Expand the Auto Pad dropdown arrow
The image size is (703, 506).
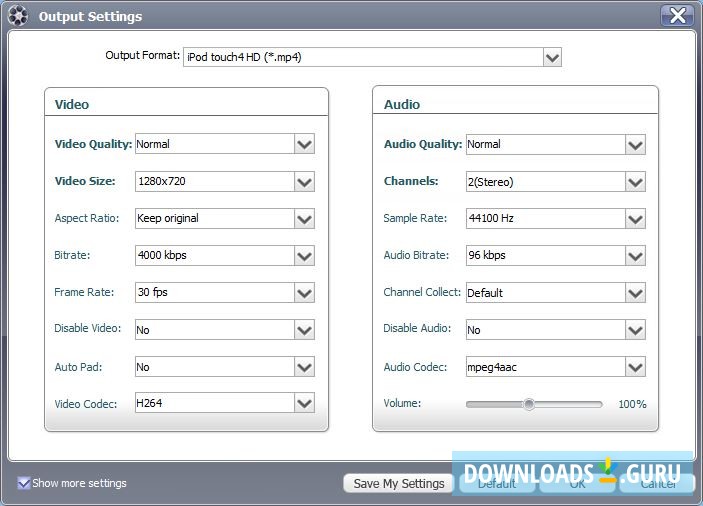pos(304,367)
